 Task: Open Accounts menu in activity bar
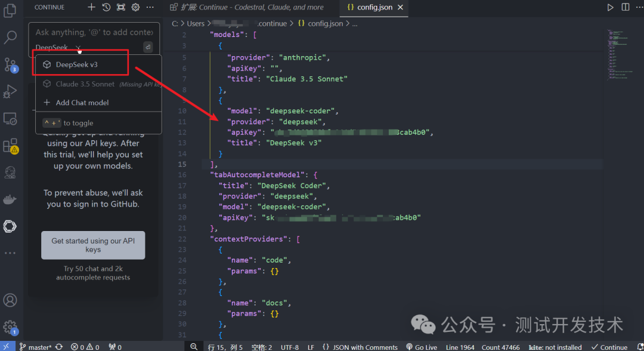[10, 300]
